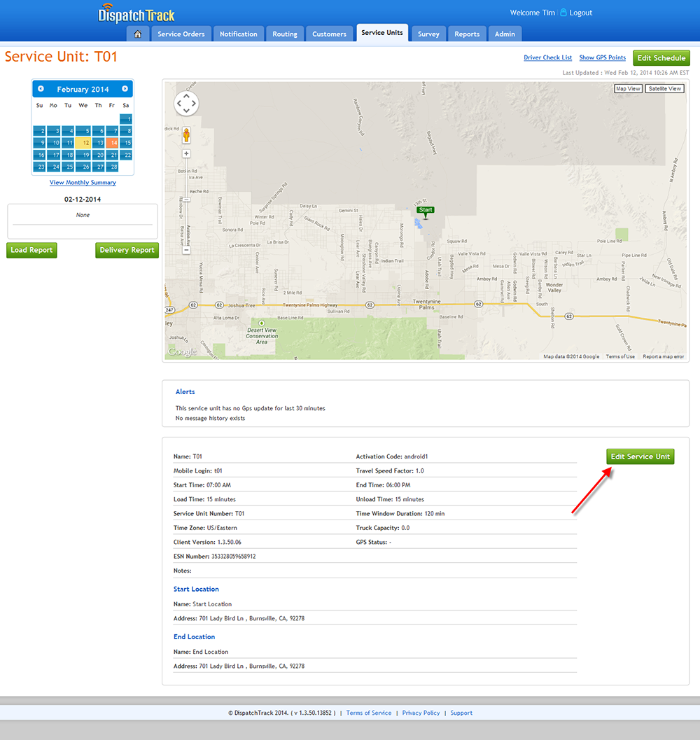Click the map pan control
The image size is (700, 740).
186,104
